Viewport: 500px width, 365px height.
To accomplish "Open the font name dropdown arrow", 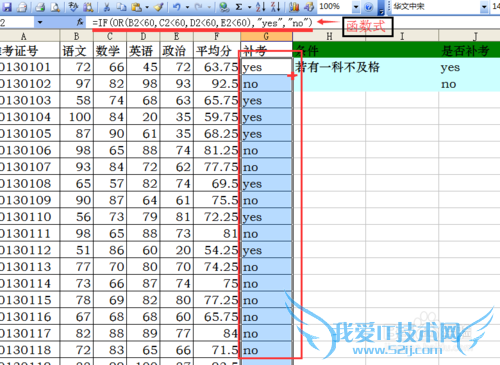I will [484, 7].
